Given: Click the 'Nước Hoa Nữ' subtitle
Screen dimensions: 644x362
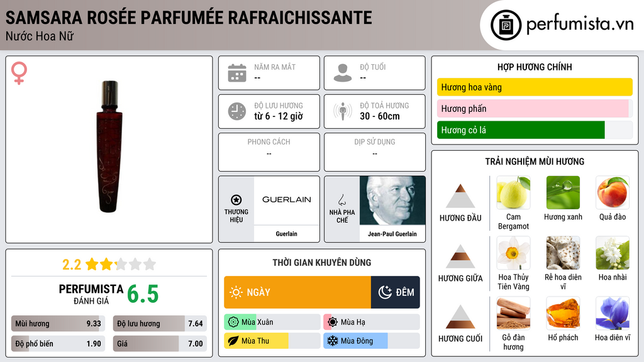Looking at the screenshot, I should pyautogui.click(x=40, y=36).
